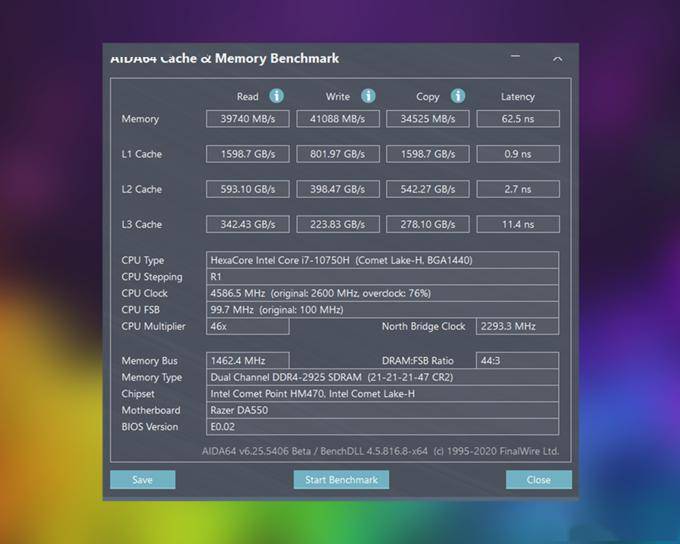
Task: Select Memory Write value 41088 MB/s
Action: [338, 119]
